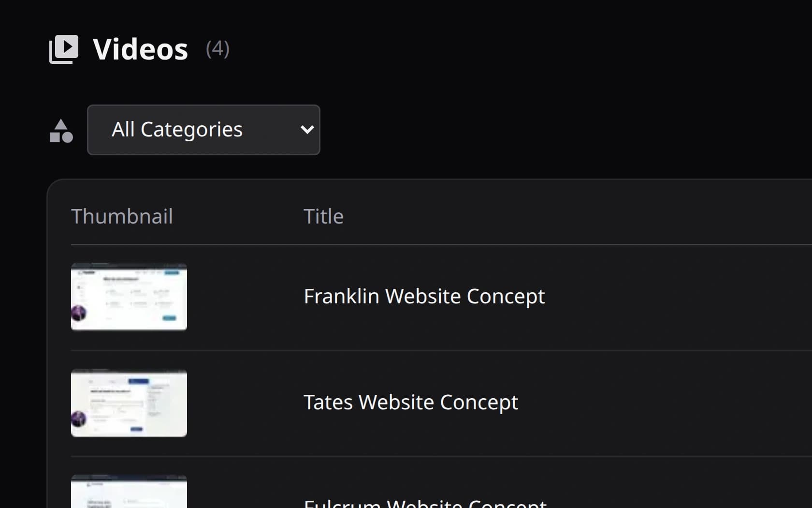Screen dimensions: 812x508
Task: Open the Fulcrum Website Concept thumbnail
Action: [x=129, y=492]
